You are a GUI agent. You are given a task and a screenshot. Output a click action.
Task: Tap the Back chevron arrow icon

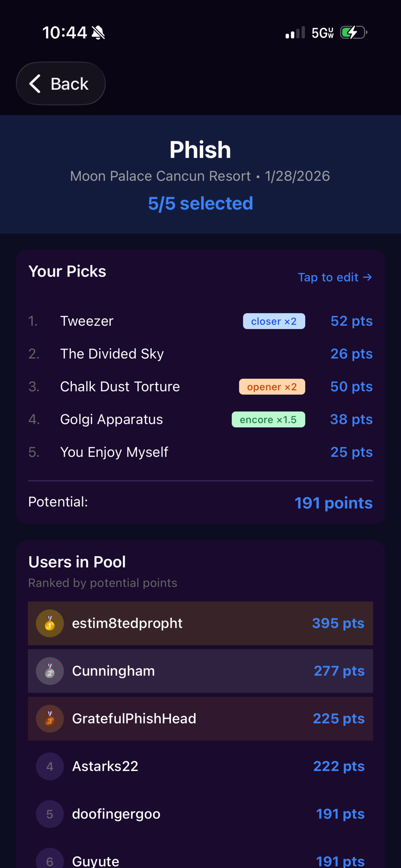(35, 84)
